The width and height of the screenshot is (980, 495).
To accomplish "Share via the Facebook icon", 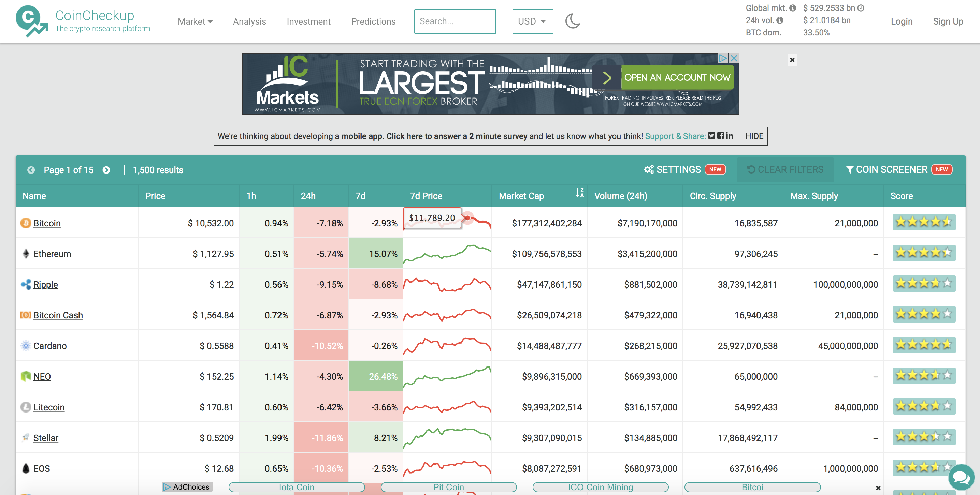I will [x=720, y=136].
